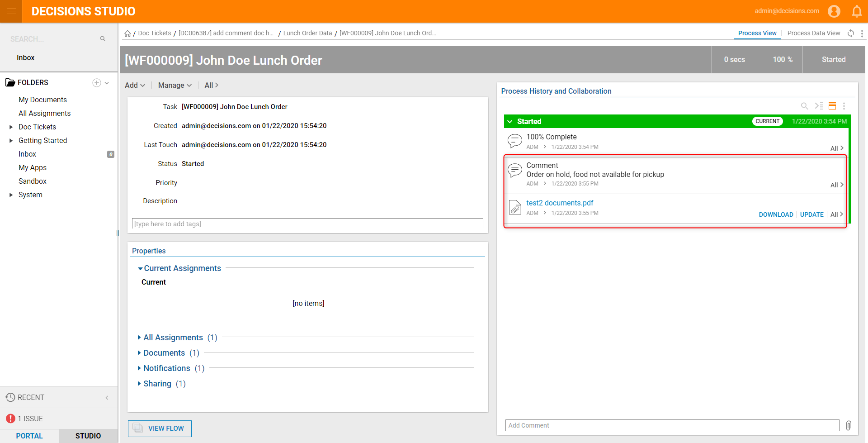This screenshot has height=443, width=868.
Task: Switch to Process View tab
Action: (x=757, y=33)
